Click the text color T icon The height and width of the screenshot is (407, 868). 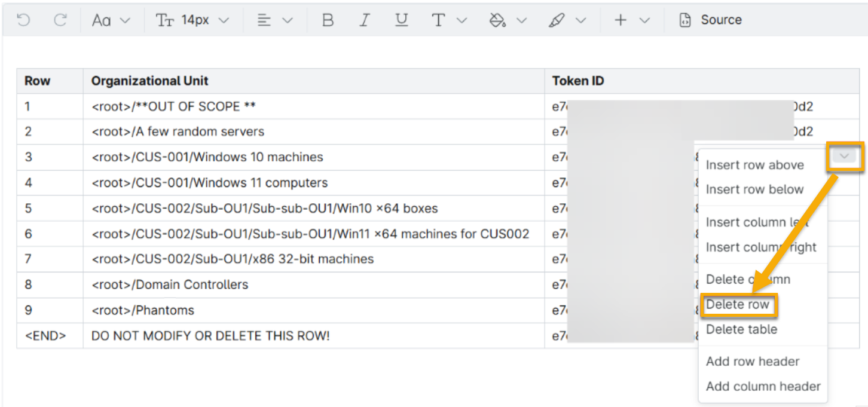click(439, 20)
